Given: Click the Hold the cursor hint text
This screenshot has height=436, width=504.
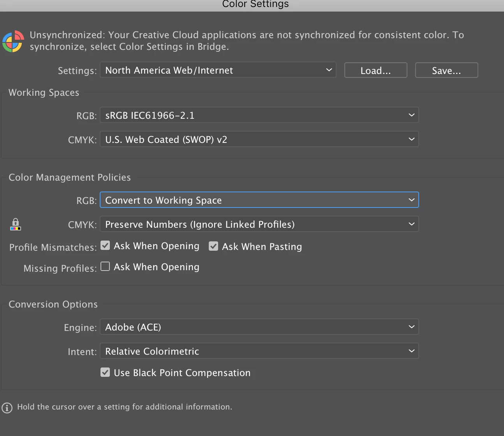Looking at the screenshot, I should [x=125, y=407].
